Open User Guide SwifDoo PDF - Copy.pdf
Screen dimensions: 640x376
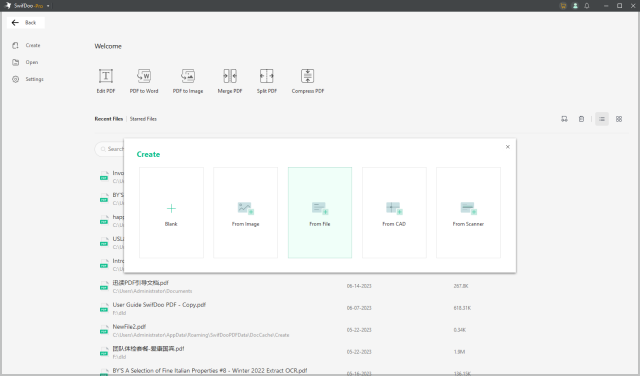tap(159, 305)
